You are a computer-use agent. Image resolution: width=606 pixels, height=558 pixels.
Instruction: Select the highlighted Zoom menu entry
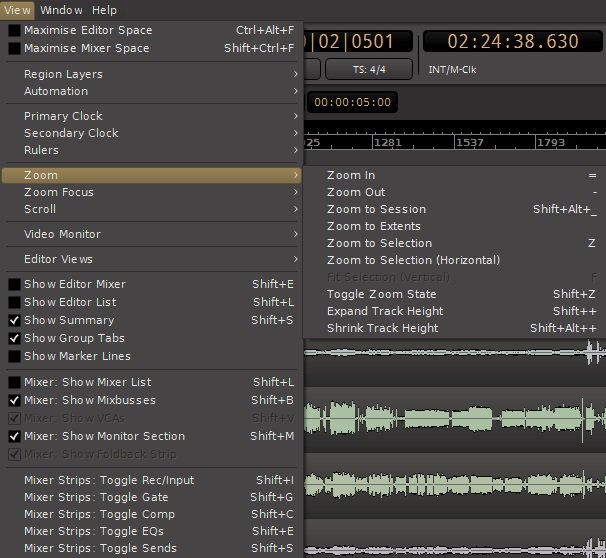click(152, 175)
